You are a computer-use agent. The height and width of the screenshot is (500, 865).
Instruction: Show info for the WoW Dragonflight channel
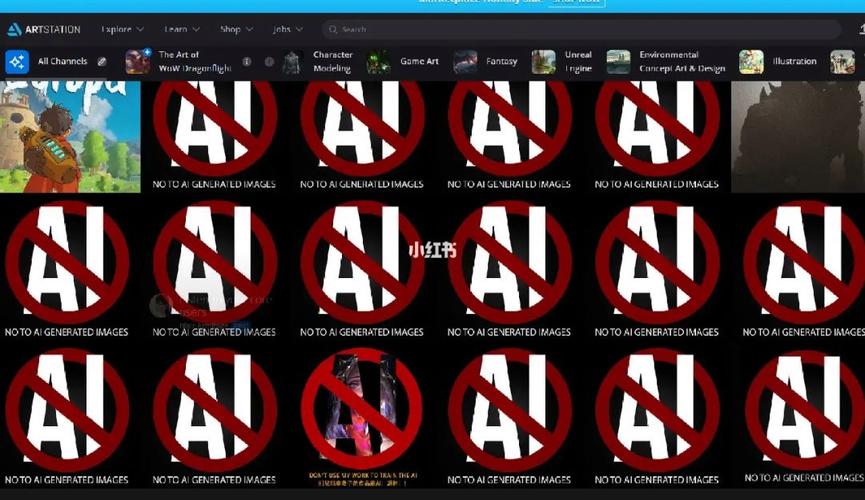(x=247, y=61)
